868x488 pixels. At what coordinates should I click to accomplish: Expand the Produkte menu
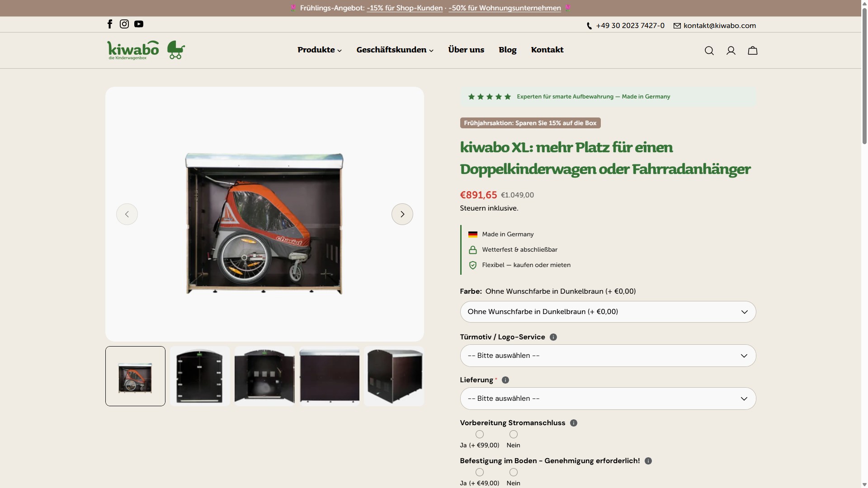click(319, 50)
